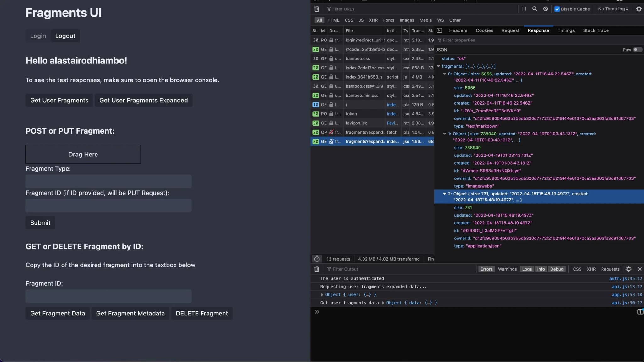Toggle the Debug console filter

click(x=557, y=269)
